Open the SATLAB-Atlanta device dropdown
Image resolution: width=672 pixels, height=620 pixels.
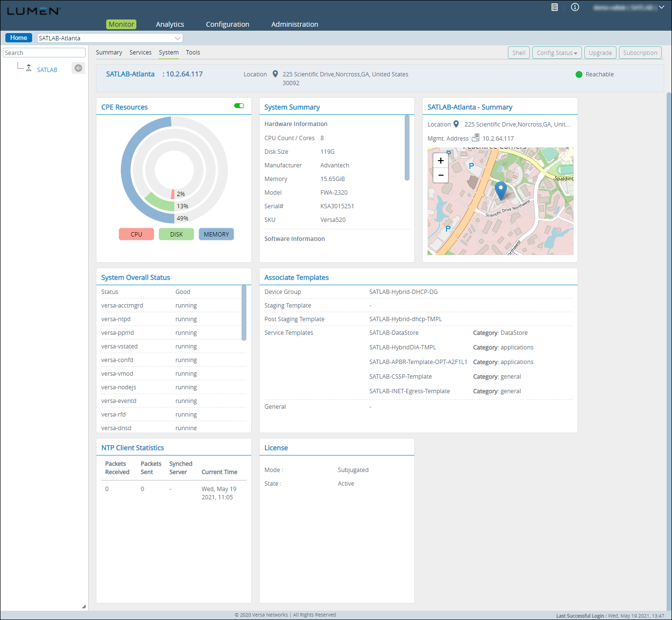(x=177, y=38)
